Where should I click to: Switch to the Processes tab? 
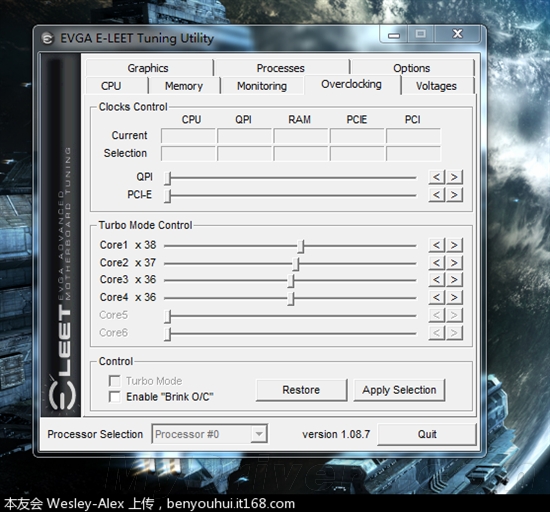click(282, 68)
